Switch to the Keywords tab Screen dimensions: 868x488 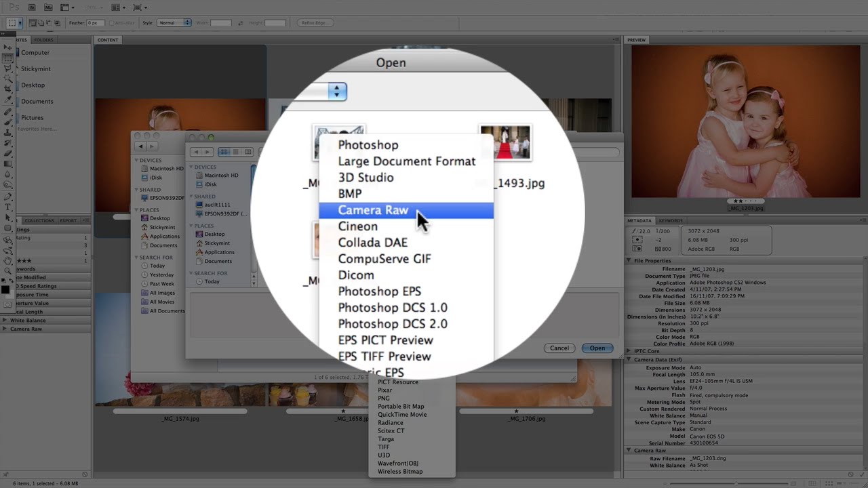point(671,220)
